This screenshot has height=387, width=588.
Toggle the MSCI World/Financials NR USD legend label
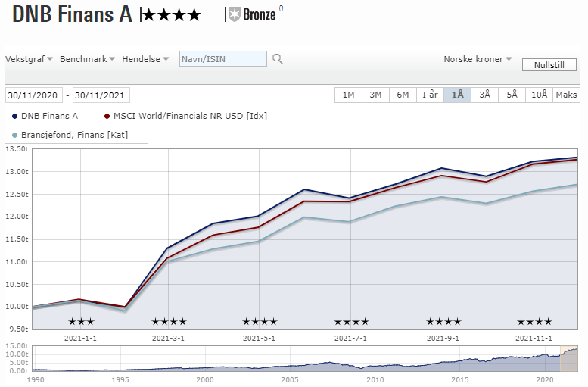190,116
